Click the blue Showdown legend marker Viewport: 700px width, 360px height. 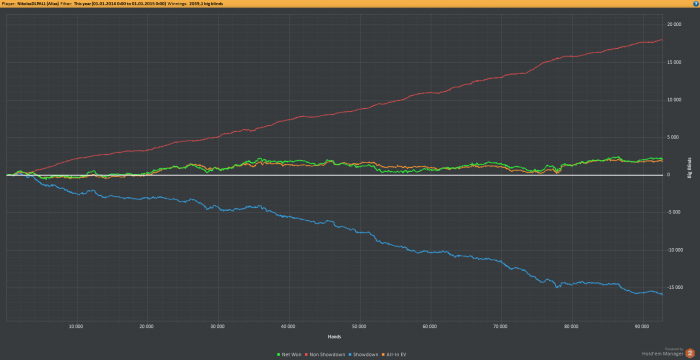(350, 355)
